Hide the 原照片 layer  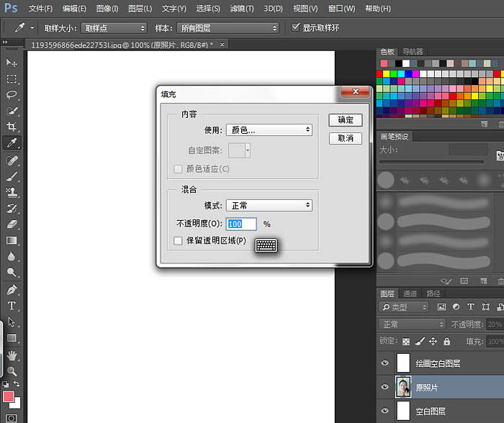pyautogui.click(x=384, y=387)
